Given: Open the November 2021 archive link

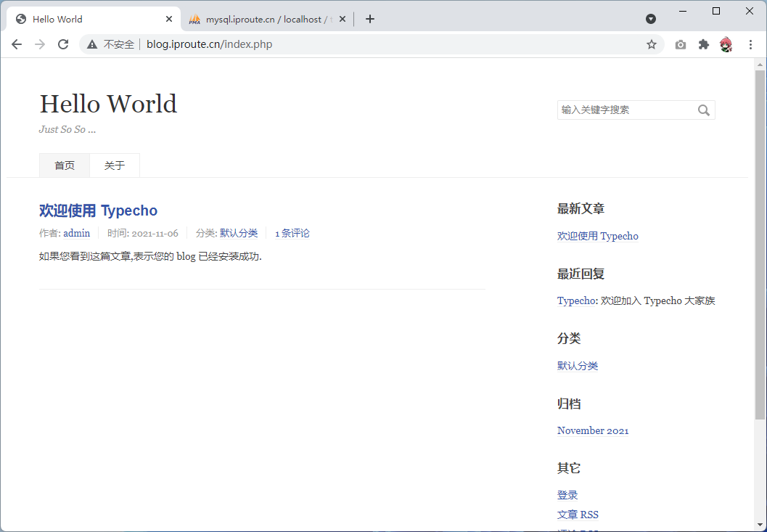Looking at the screenshot, I should [x=593, y=430].
